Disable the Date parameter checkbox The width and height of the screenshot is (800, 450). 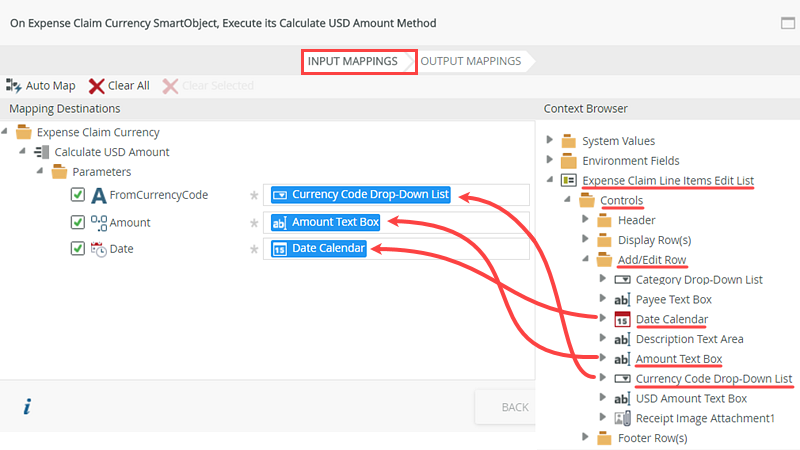[78, 249]
